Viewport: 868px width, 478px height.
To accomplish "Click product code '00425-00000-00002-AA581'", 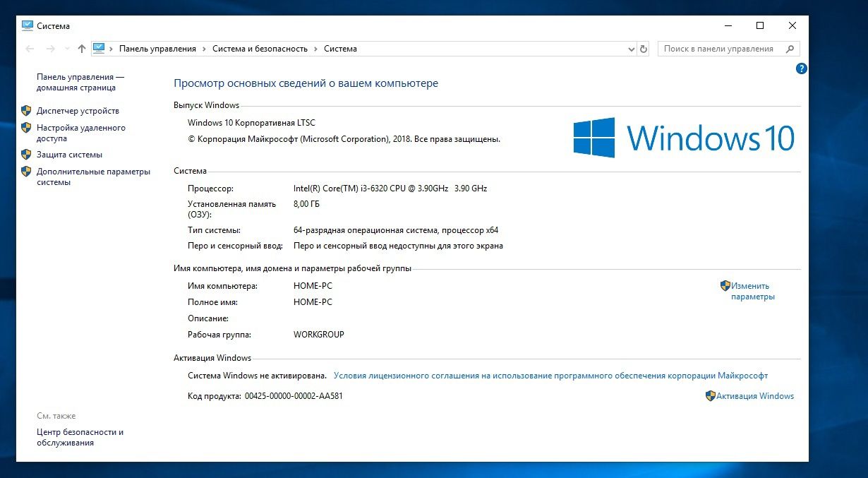I will coord(294,396).
